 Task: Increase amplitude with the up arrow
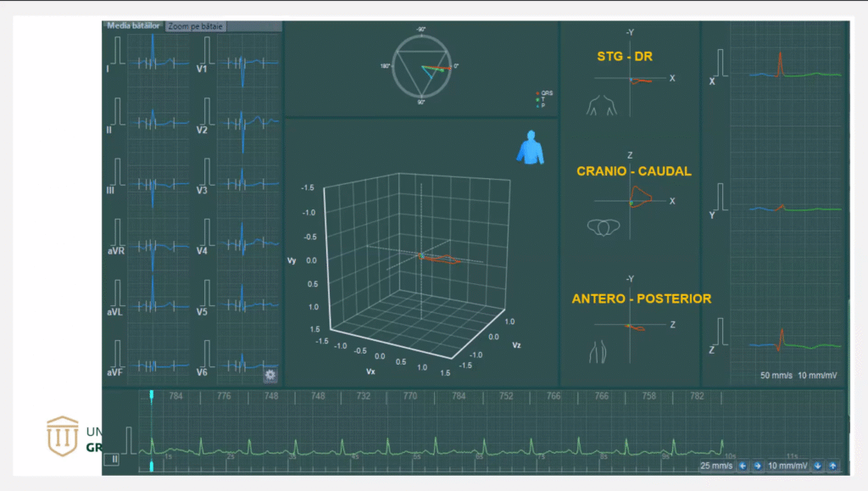tap(832, 466)
